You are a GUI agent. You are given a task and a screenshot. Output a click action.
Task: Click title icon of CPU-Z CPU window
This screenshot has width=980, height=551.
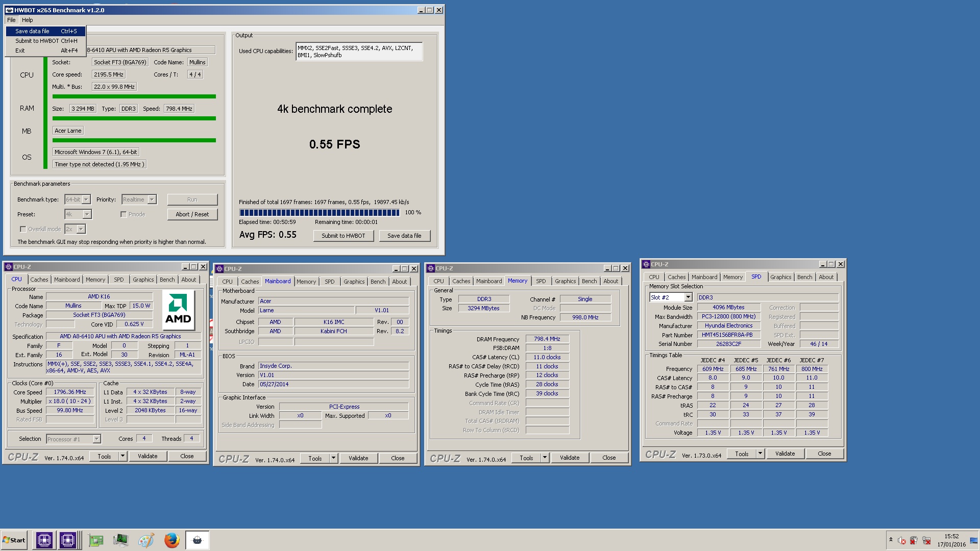(8, 267)
